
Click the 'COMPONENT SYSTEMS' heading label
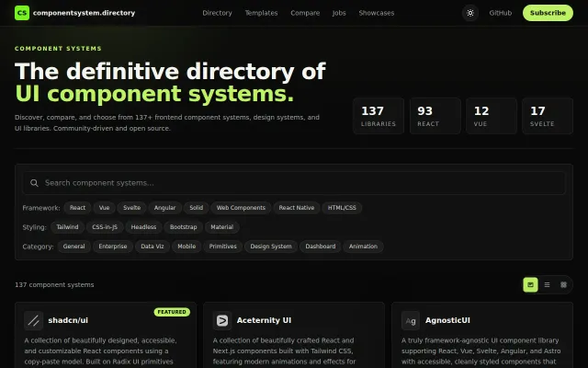click(58, 49)
